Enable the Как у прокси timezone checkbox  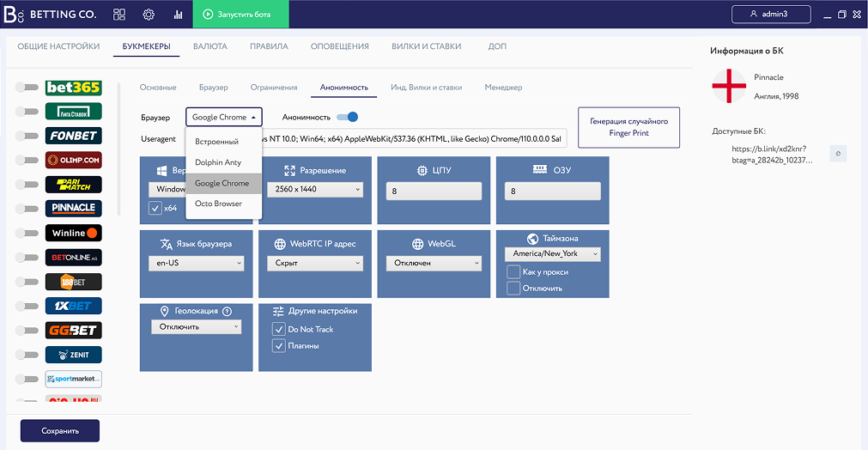513,272
